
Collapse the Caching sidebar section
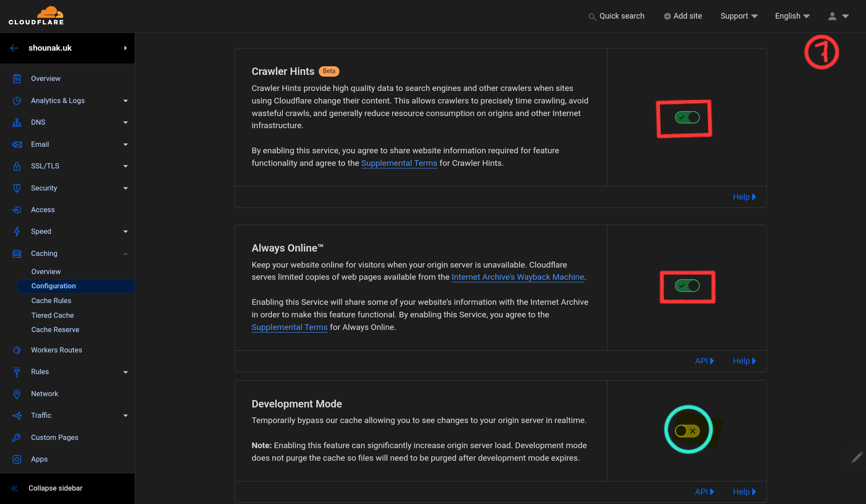125,253
